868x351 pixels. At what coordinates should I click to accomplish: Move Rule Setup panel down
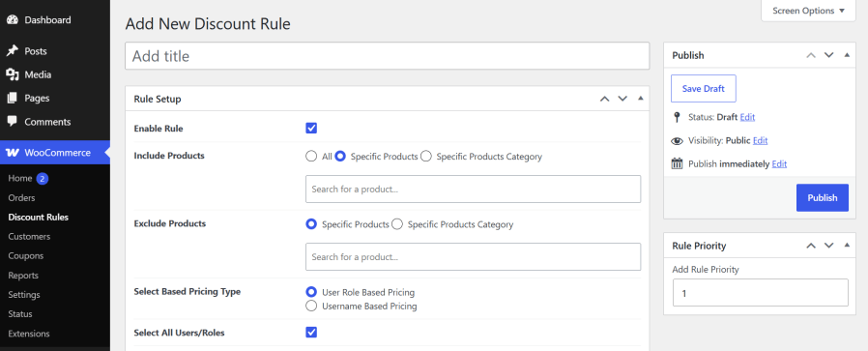(622, 99)
